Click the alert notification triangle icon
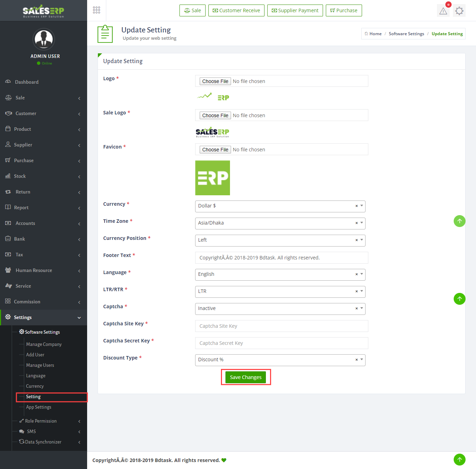476x469 pixels. click(443, 11)
